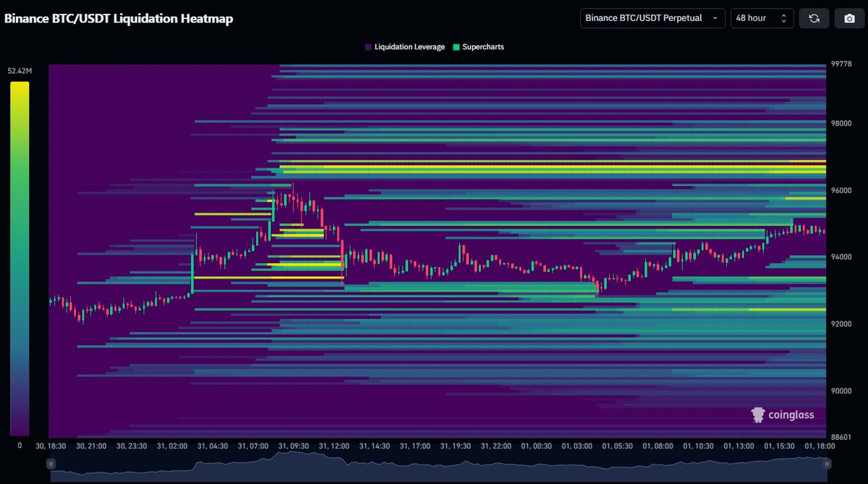
Task: Click the 96000 price axis label
Action: pyautogui.click(x=841, y=190)
